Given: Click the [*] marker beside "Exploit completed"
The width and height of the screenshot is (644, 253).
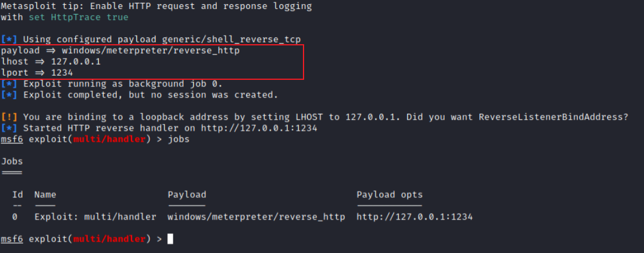Looking at the screenshot, I should tap(9, 94).
